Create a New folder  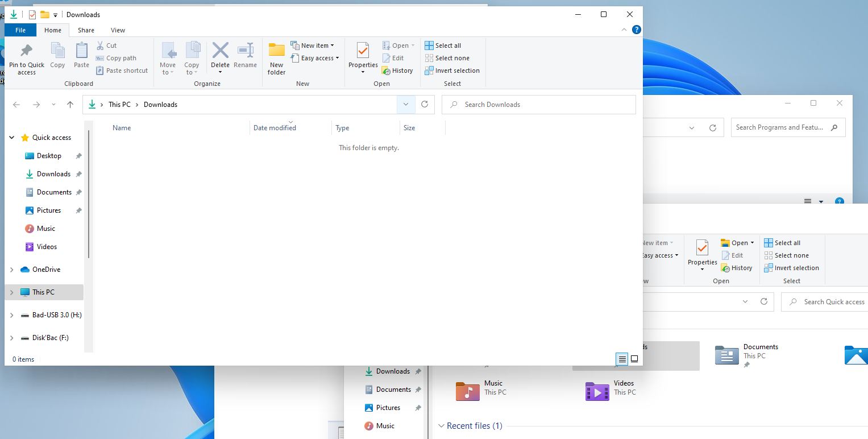coord(276,59)
